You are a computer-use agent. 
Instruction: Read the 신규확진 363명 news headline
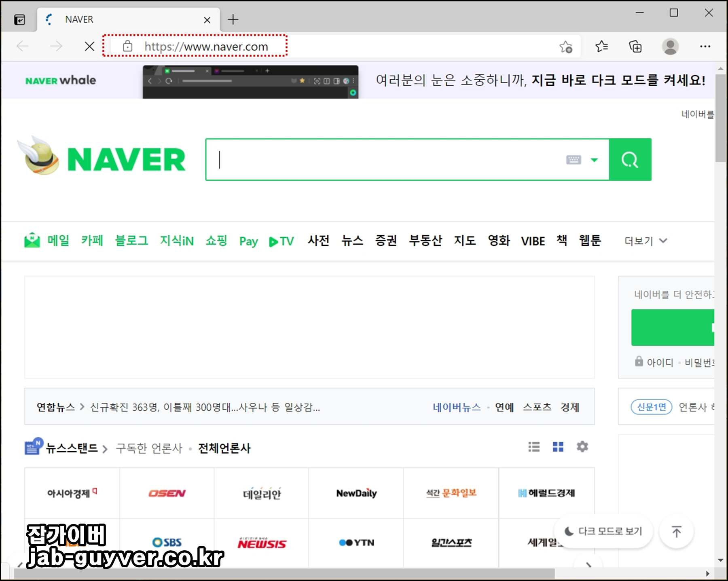point(205,407)
